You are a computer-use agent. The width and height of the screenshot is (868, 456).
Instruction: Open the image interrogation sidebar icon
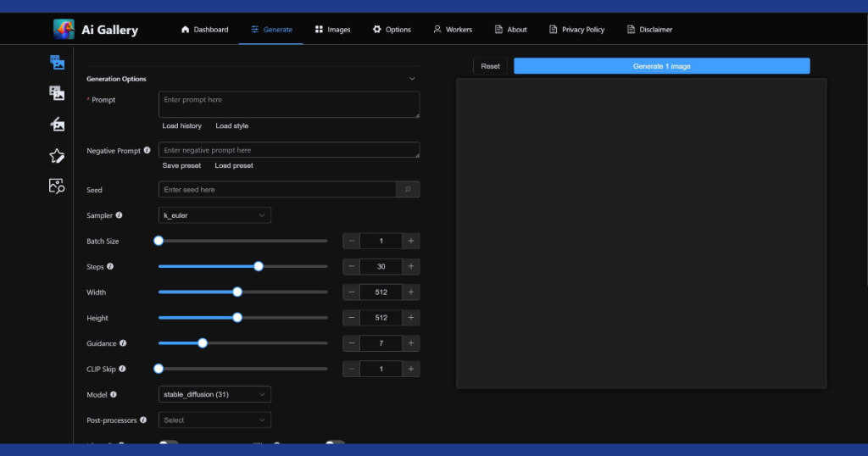[57, 186]
